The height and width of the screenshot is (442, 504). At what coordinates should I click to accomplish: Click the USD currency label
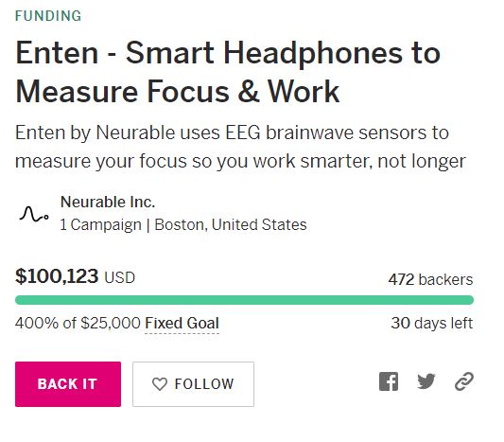tap(119, 278)
